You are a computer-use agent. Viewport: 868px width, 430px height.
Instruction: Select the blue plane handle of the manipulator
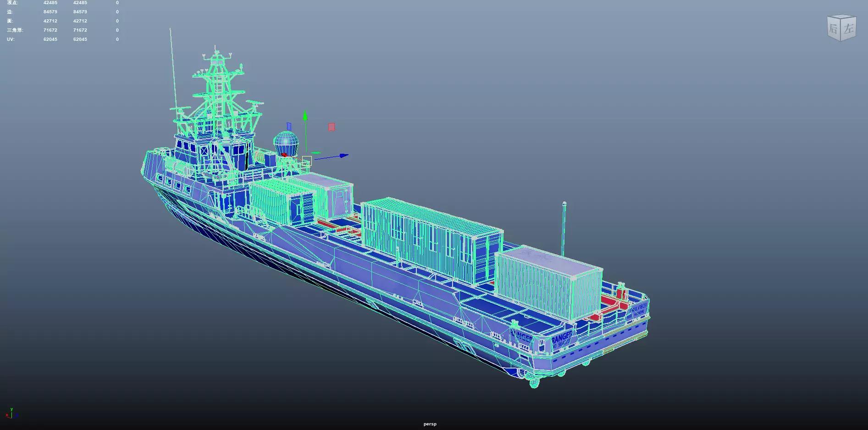pyautogui.click(x=289, y=126)
